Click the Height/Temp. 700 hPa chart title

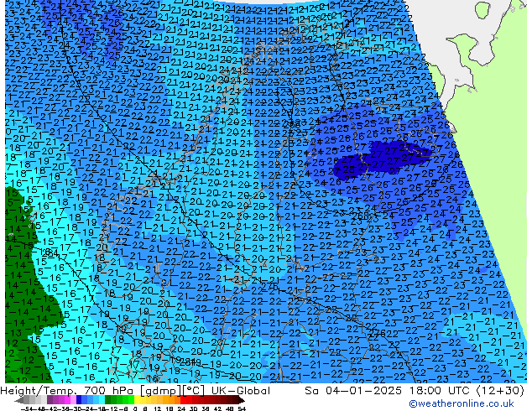(135, 391)
